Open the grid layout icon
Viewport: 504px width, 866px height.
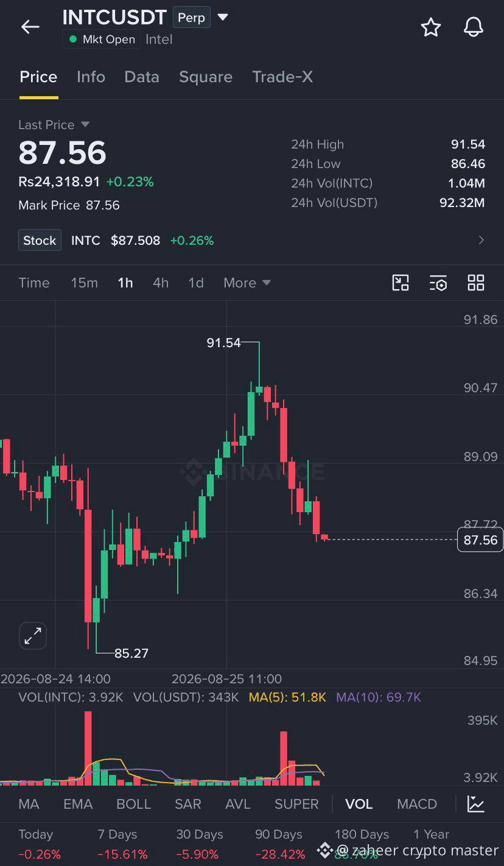476,283
